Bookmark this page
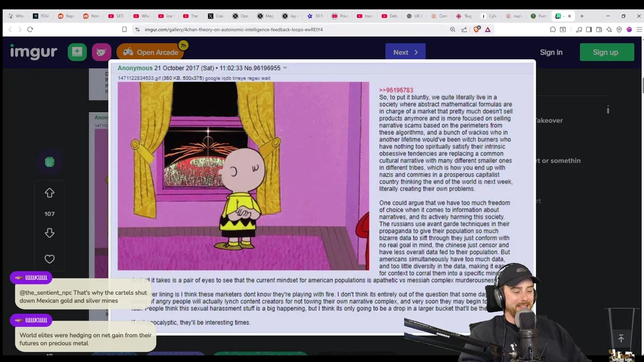The image size is (644, 362). click(124, 29)
